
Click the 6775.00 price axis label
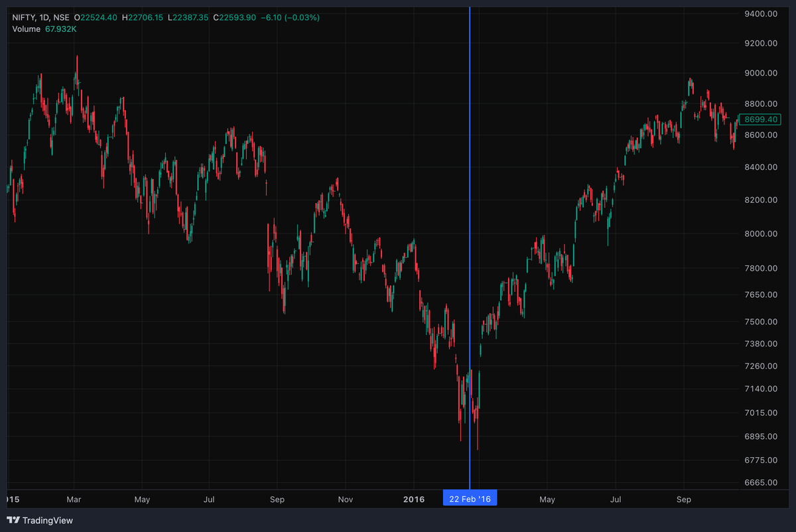[761, 460]
